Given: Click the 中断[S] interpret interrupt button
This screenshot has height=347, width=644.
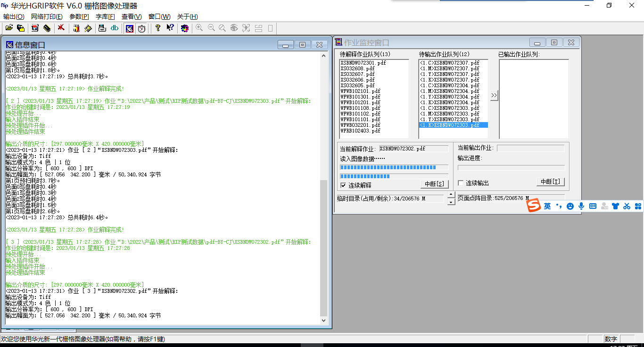Looking at the screenshot, I should pyautogui.click(x=434, y=184).
